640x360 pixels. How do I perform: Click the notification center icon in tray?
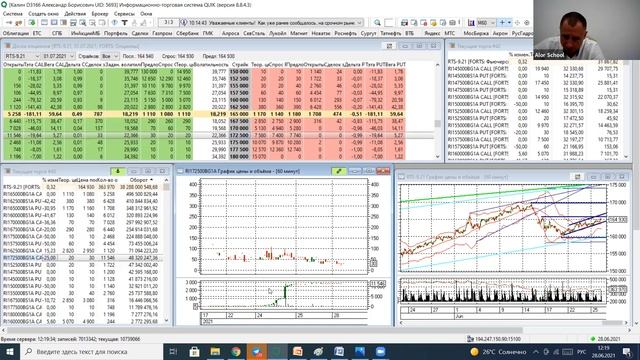click(x=627, y=351)
